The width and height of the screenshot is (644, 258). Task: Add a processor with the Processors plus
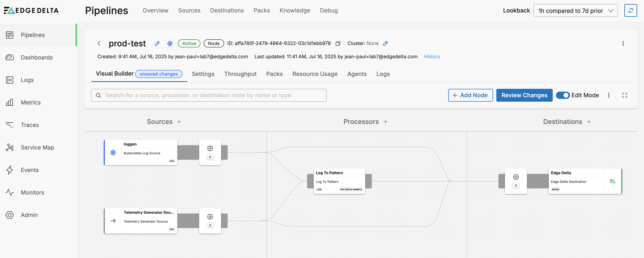point(386,122)
